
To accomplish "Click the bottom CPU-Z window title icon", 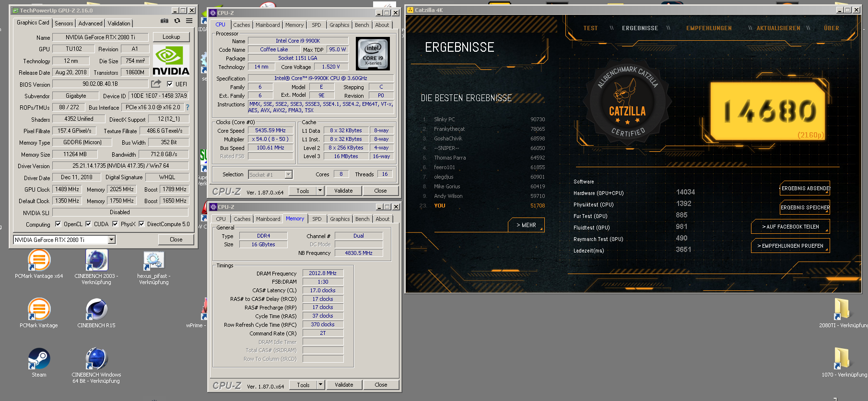I will [213, 207].
